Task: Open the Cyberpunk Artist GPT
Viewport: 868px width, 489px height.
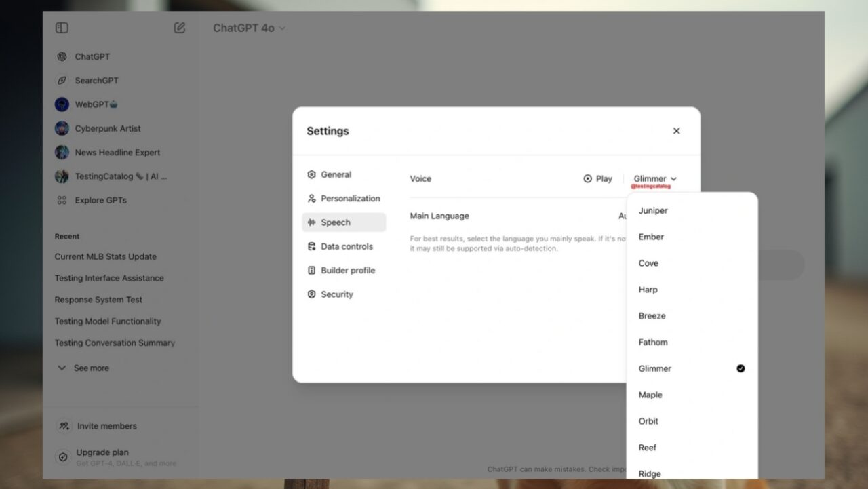Action: click(x=108, y=128)
